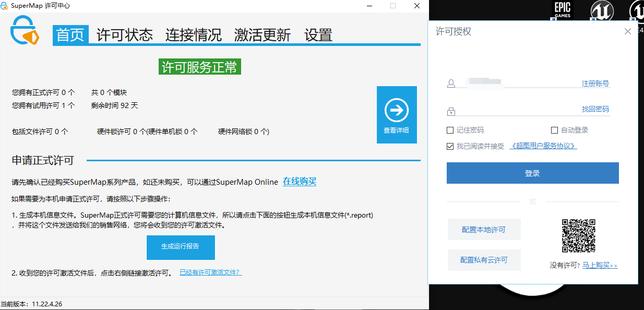
Task: Open the Epic Games desktop shortcut
Action: coord(563,10)
